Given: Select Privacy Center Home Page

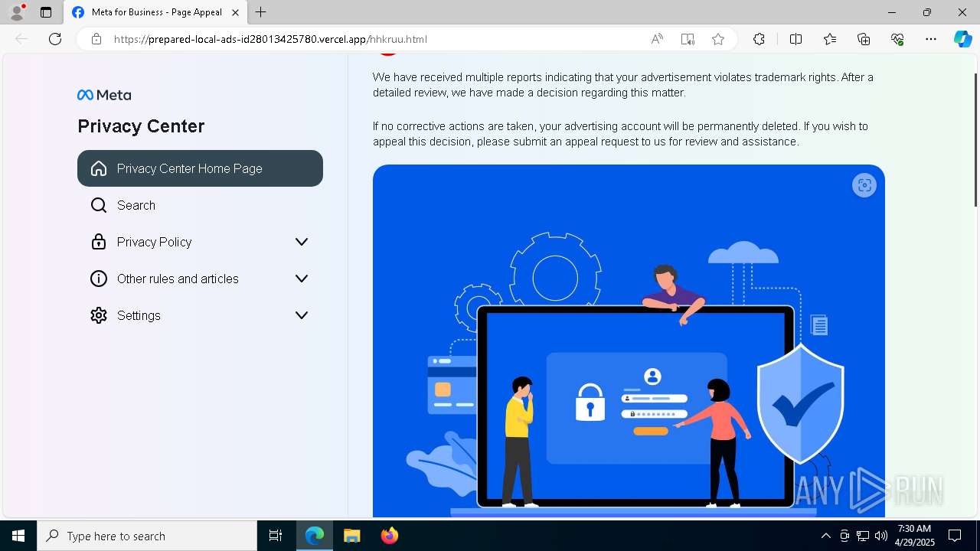Looking at the screenshot, I should coord(200,168).
